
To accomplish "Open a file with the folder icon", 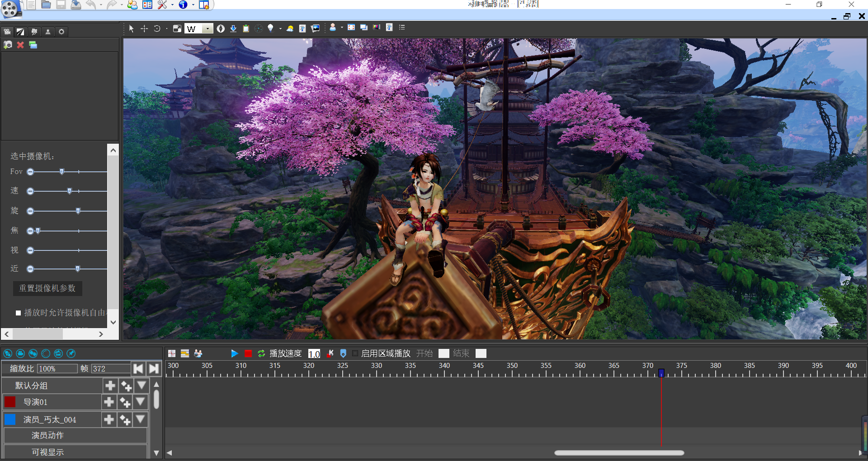I will [x=46, y=5].
